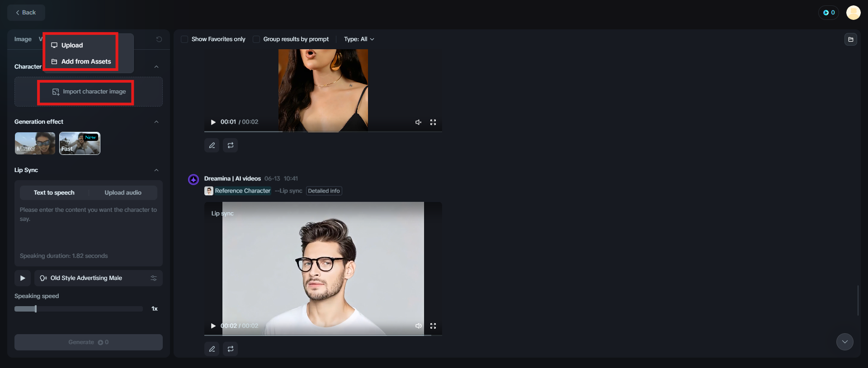Open the Type: All filter dropdown

tap(359, 39)
